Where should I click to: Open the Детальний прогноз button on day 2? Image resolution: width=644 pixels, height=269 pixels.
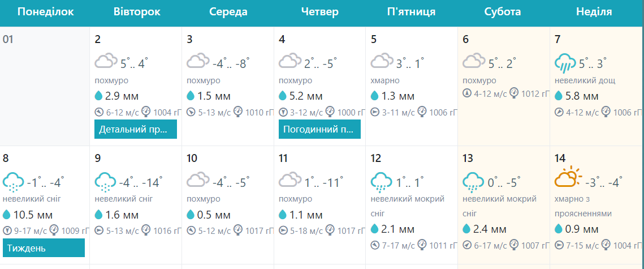tap(136, 129)
